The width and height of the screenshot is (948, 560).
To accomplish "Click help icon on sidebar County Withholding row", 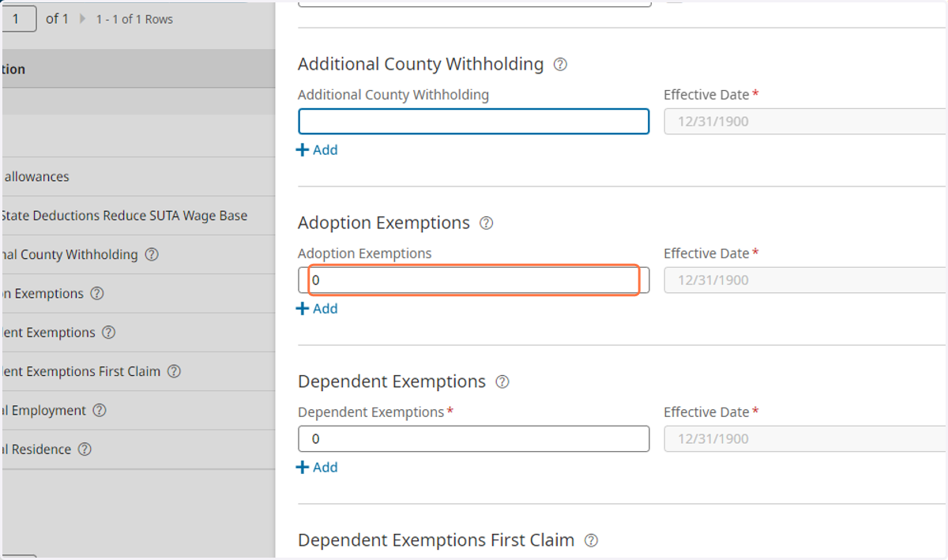I will [152, 255].
